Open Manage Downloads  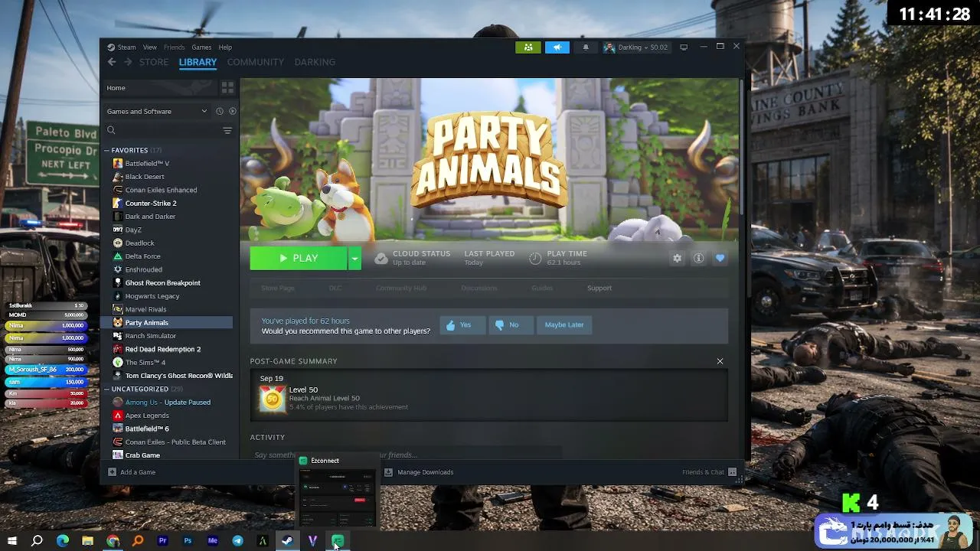point(419,472)
